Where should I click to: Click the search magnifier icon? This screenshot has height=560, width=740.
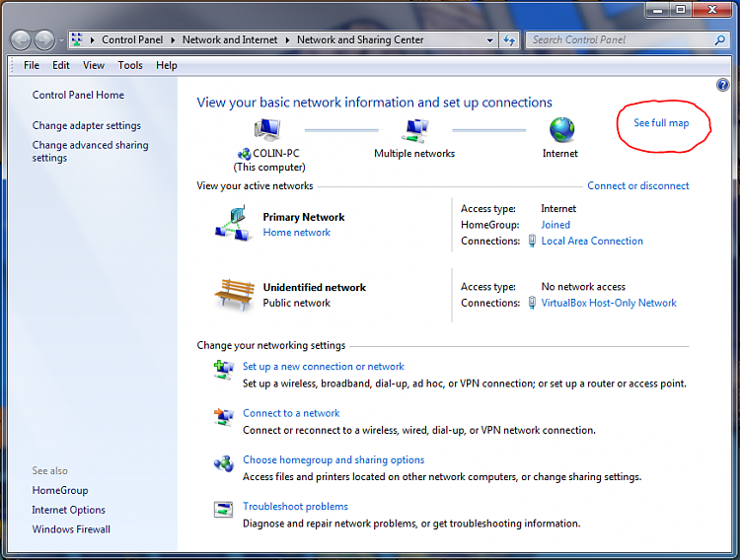pyautogui.click(x=719, y=40)
